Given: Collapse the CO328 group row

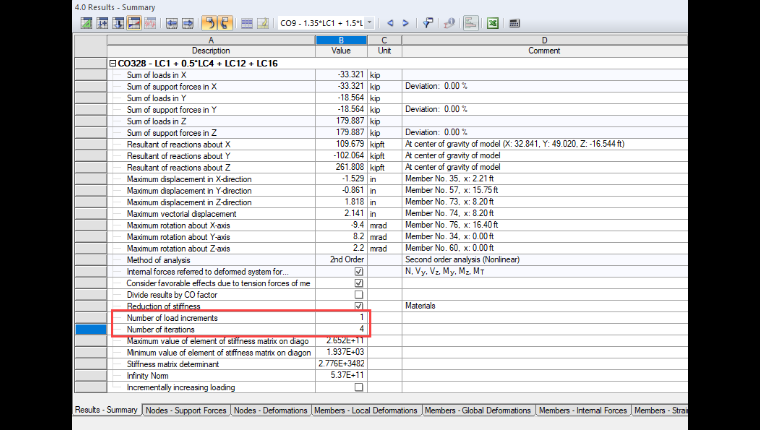Looking at the screenshot, I should [112, 64].
